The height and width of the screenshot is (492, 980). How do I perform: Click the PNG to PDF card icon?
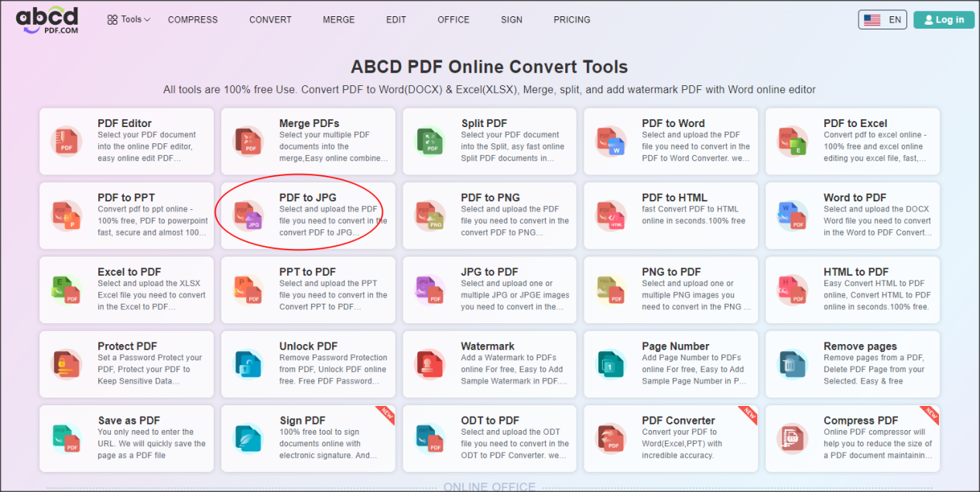(x=611, y=290)
